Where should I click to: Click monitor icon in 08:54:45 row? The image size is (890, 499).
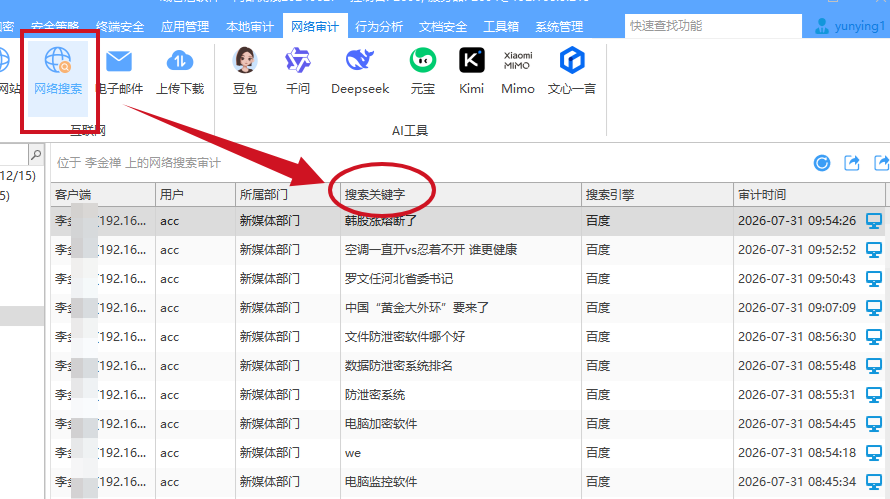coord(874,423)
